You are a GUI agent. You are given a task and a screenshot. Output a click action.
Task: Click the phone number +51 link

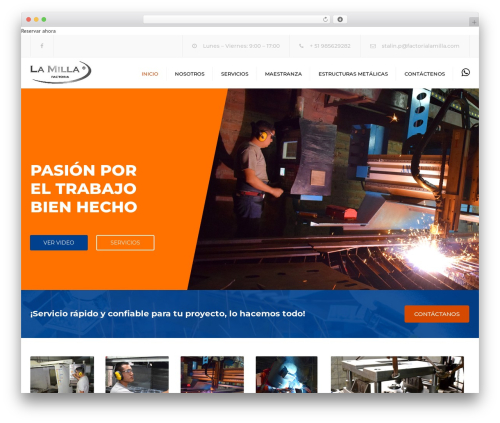[330, 46]
